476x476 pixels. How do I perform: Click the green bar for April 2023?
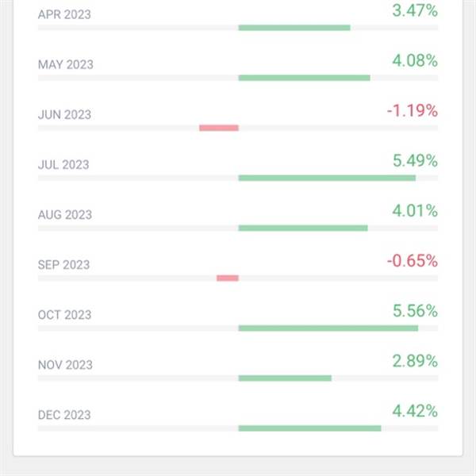click(x=294, y=28)
